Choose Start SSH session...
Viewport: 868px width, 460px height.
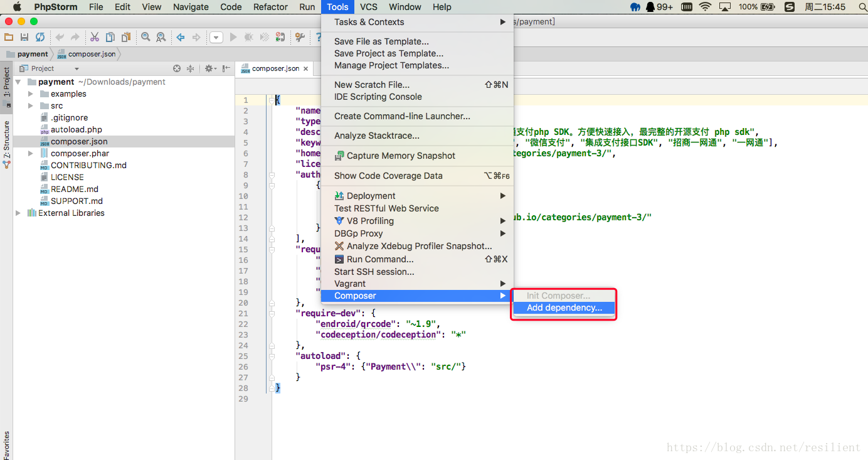(417, 272)
